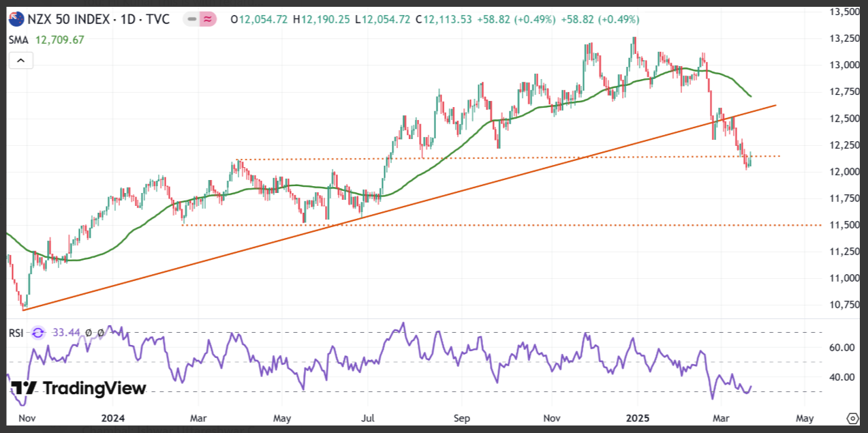Screen dimensions: 868x433
Task: Select the high value H12,190.25
Action: coord(322,20)
